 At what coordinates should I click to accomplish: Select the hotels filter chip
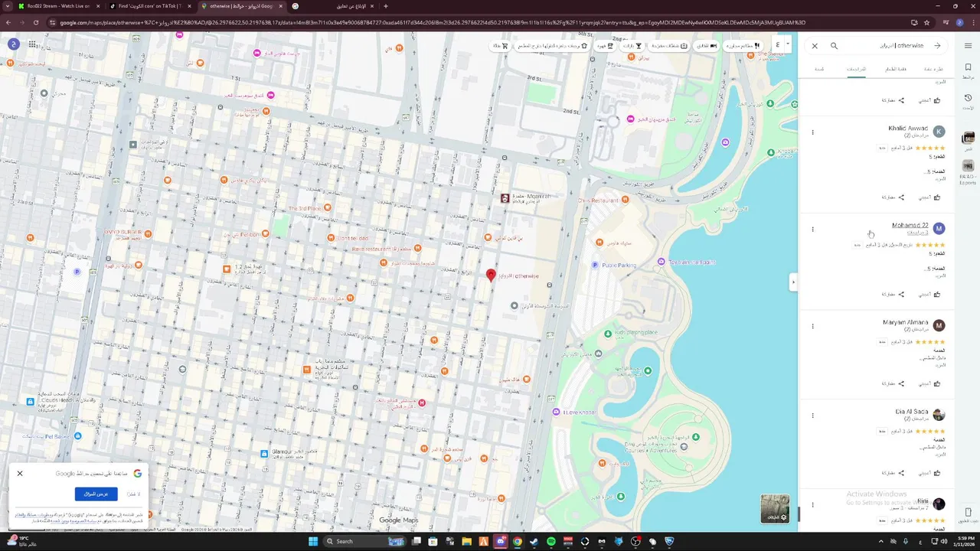point(707,46)
